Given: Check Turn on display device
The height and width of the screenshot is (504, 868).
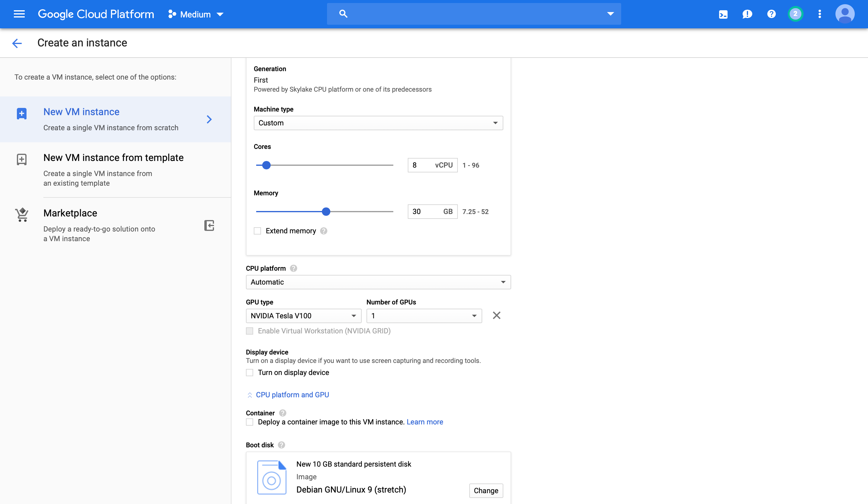Looking at the screenshot, I should pos(249,372).
